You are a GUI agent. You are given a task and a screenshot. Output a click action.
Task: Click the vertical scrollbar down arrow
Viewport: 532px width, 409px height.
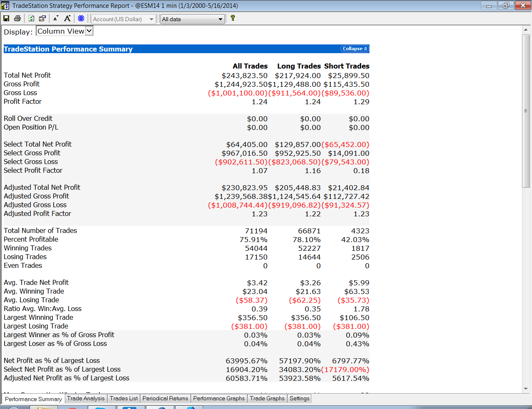click(x=526, y=389)
